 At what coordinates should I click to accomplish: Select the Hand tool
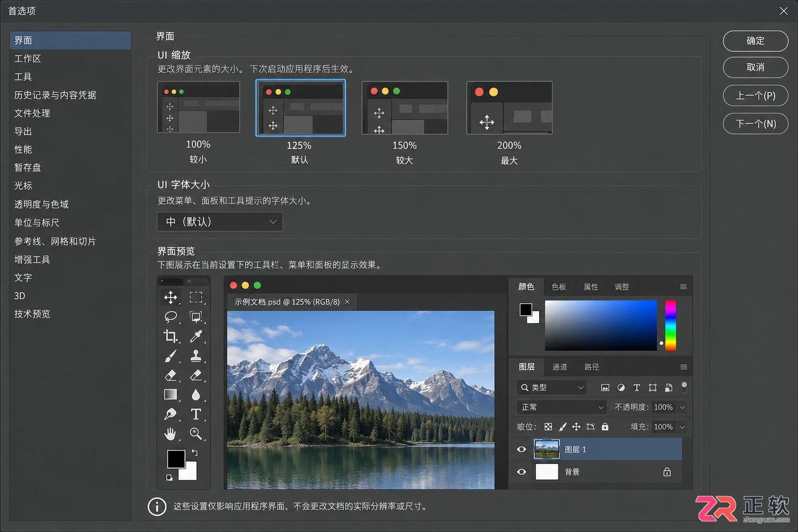tap(171, 433)
